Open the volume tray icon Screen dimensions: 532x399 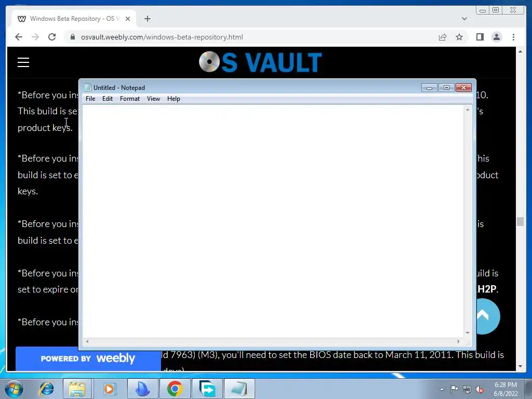point(480,390)
